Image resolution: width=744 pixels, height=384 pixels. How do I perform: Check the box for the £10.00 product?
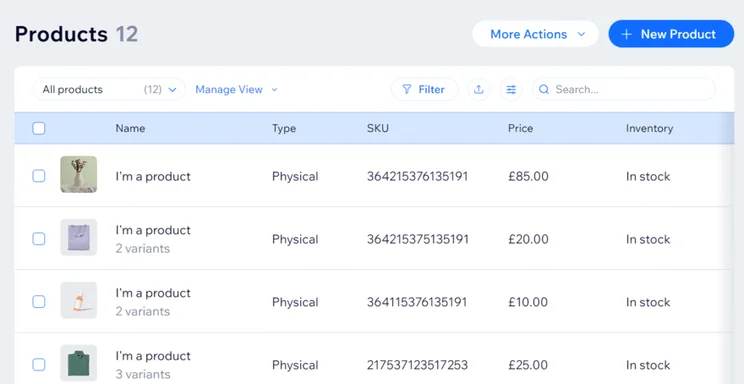(39, 302)
